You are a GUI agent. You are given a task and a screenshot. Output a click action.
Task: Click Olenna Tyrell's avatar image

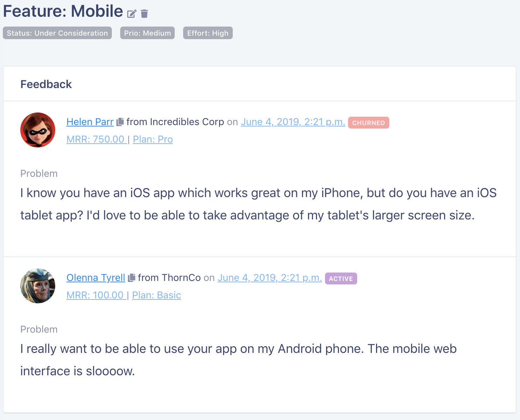coord(38,286)
